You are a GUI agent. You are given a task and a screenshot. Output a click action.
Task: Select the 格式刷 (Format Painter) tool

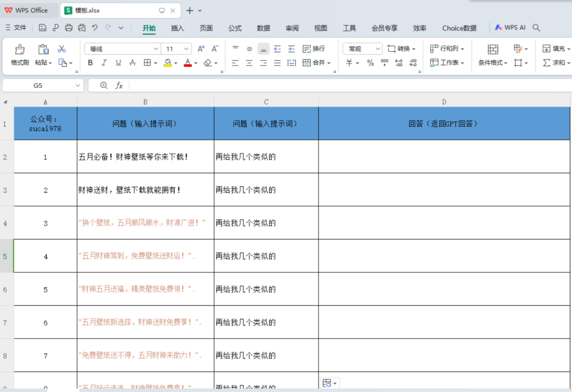tap(19, 55)
